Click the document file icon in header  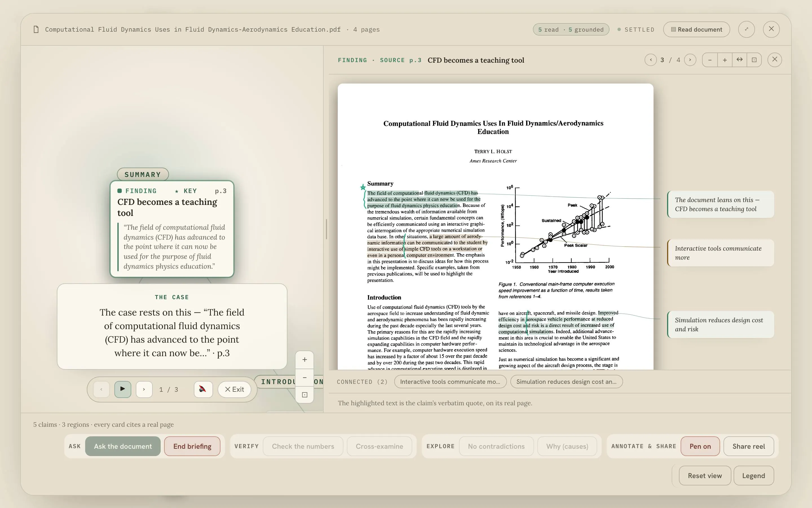coord(36,29)
